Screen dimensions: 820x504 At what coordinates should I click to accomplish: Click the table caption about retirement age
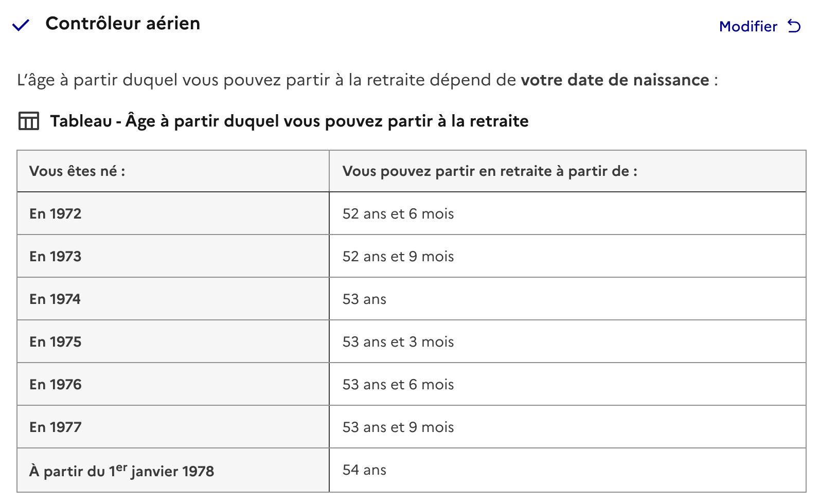pyautogui.click(x=289, y=121)
